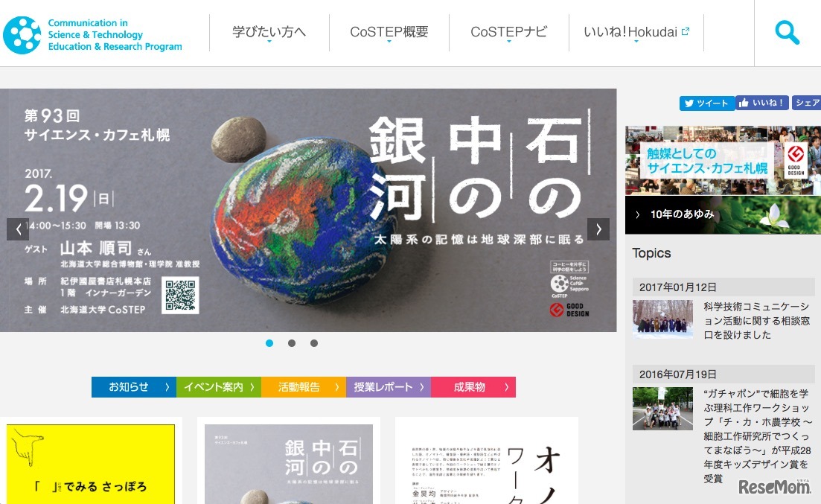Image resolution: width=821 pixels, height=504 pixels.
Task: Open the yellow でみる さっぽろ card
Action: [x=91, y=465]
